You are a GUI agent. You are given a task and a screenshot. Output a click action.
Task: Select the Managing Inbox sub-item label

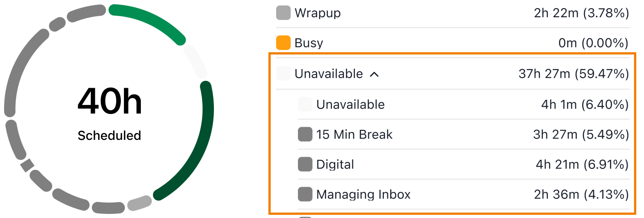click(x=363, y=195)
